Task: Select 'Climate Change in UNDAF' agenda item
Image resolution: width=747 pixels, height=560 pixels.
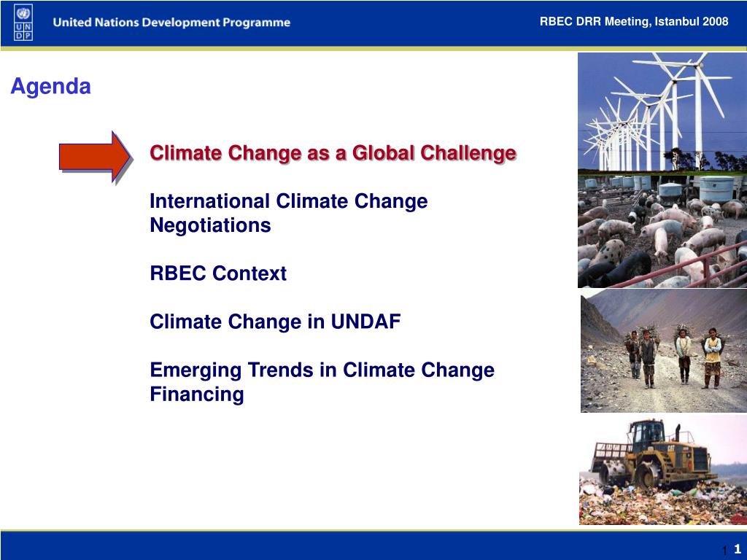Action: coord(275,322)
